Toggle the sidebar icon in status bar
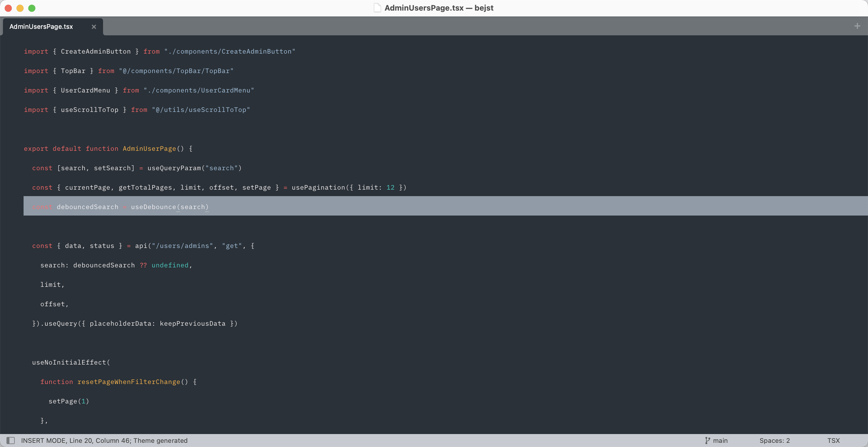The height and width of the screenshot is (447, 868). (10, 441)
